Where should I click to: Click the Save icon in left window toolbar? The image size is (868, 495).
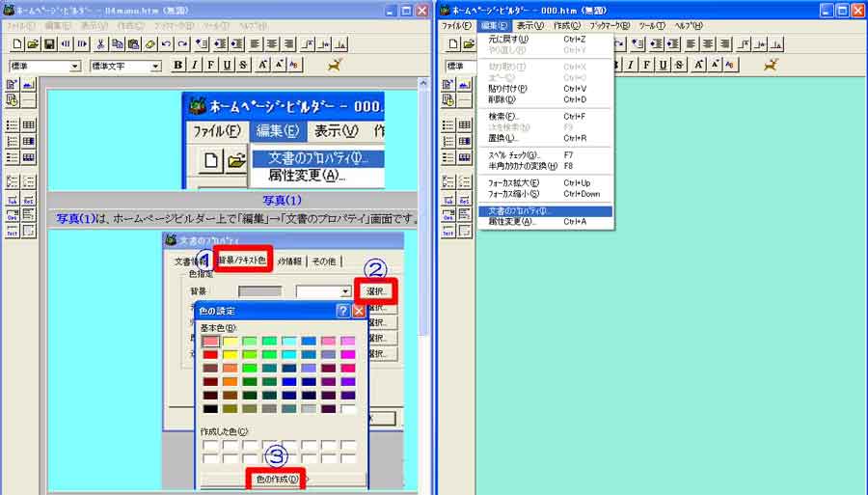coord(49,44)
